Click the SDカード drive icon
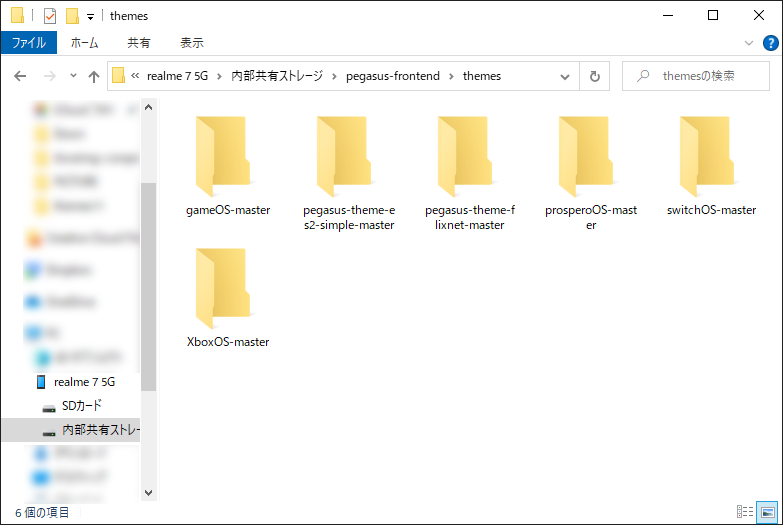 pos(49,409)
